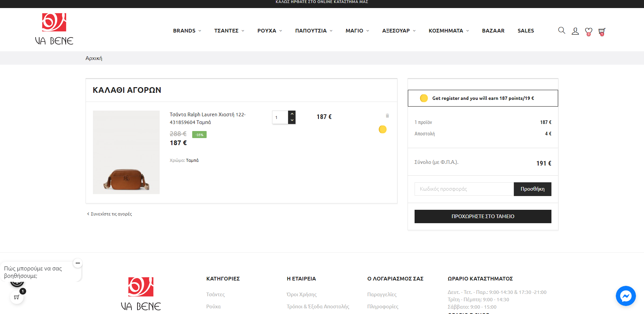Go to Αρχική breadcrumb
This screenshot has width=644, height=314.
pyautogui.click(x=94, y=58)
